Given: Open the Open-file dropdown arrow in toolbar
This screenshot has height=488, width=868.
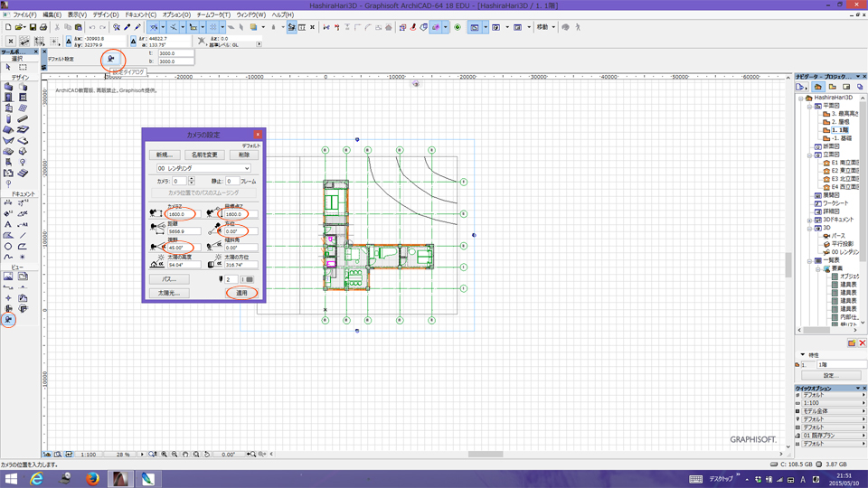Looking at the screenshot, I should click(x=25, y=27).
